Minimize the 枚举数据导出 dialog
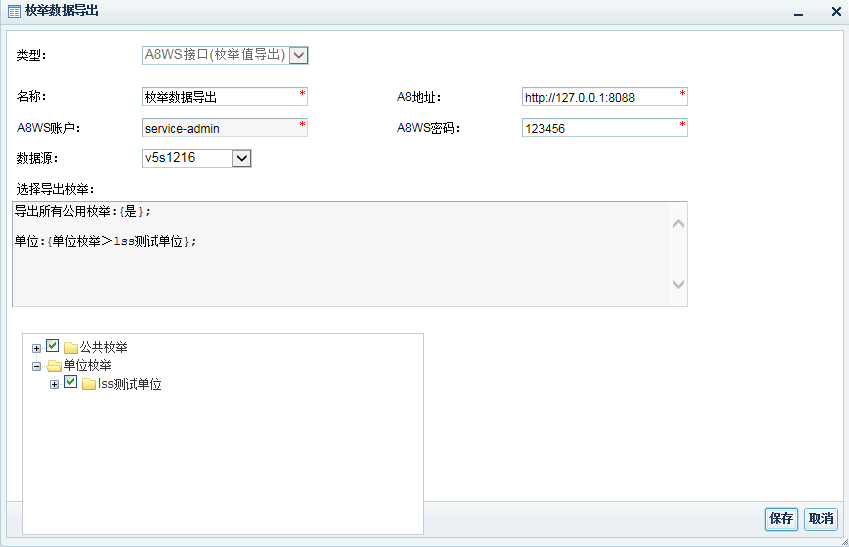 [798, 13]
